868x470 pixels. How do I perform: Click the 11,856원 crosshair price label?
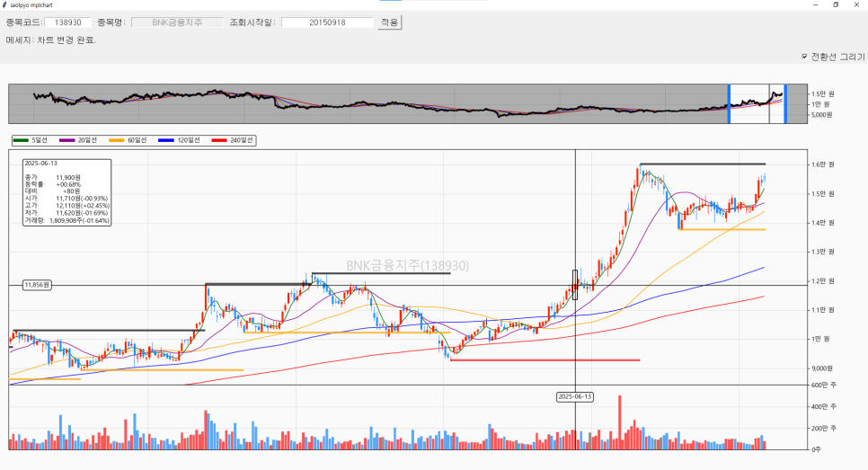pos(37,285)
